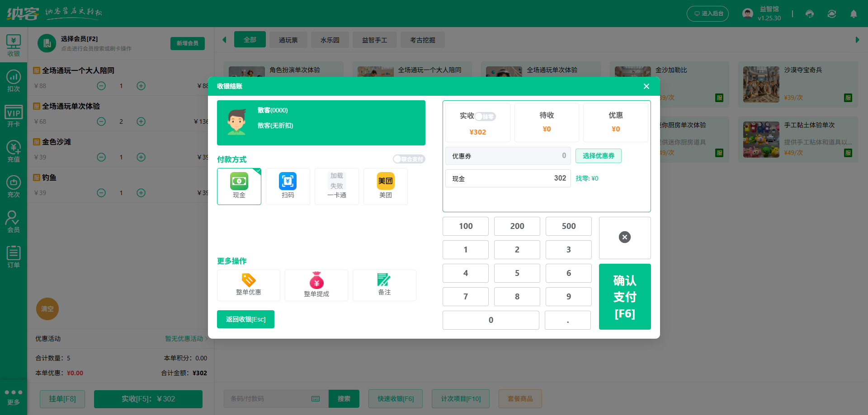Image resolution: width=868 pixels, height=415 pixels.
Task: Select the 美团 payment method icon
Action: [385, 186]
